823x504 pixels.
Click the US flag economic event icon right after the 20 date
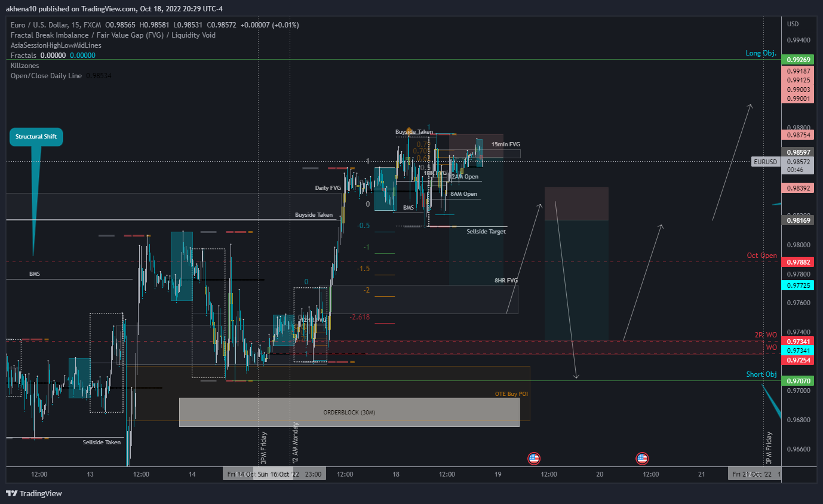click(x=642, y=459)
